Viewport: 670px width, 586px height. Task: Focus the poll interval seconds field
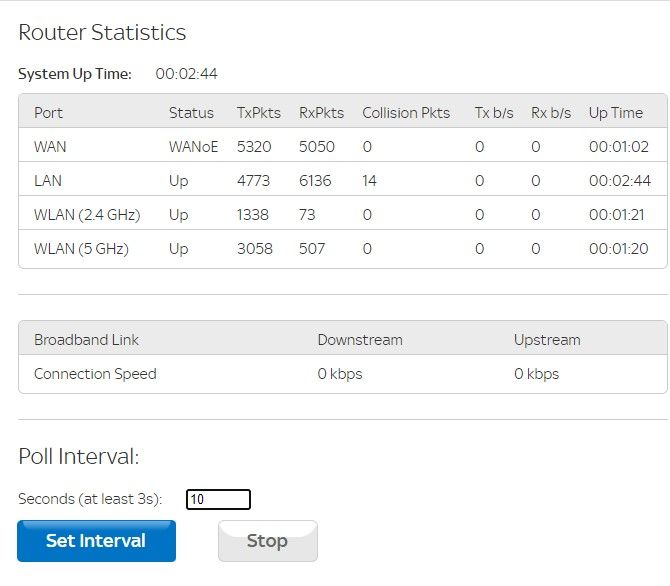tap(218, 499)
